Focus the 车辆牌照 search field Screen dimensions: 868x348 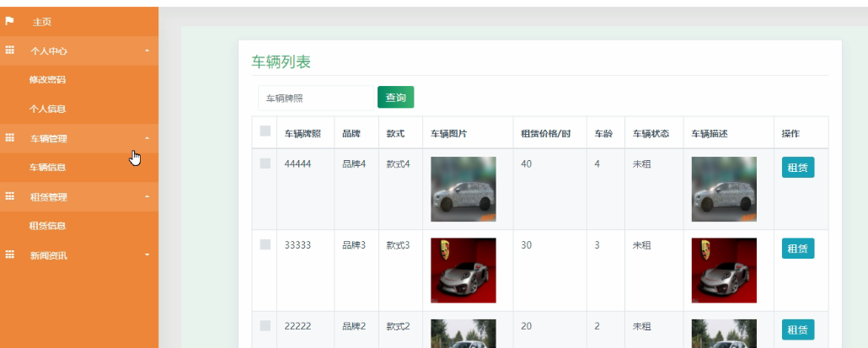click(315, 98)
